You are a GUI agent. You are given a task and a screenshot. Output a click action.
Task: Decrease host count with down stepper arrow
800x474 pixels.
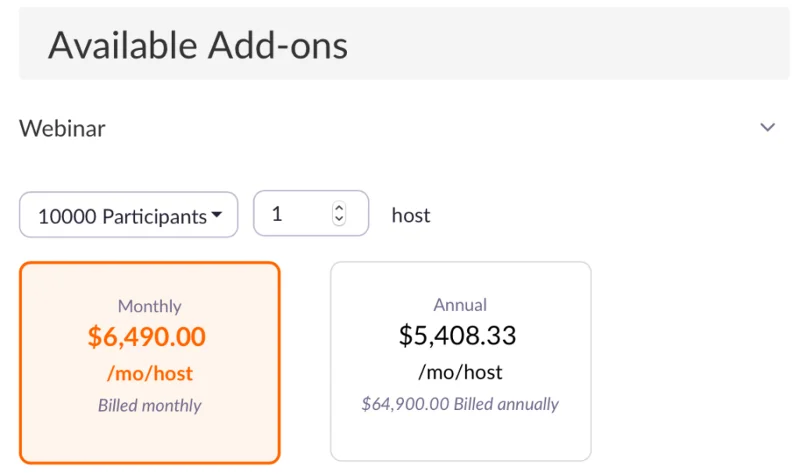pyautogui.click(x=339, y=220)
